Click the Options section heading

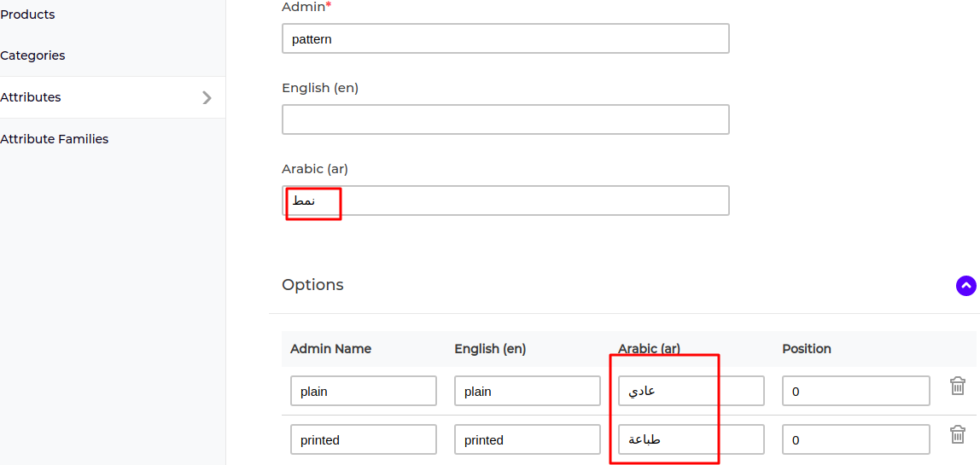(312, 285)
